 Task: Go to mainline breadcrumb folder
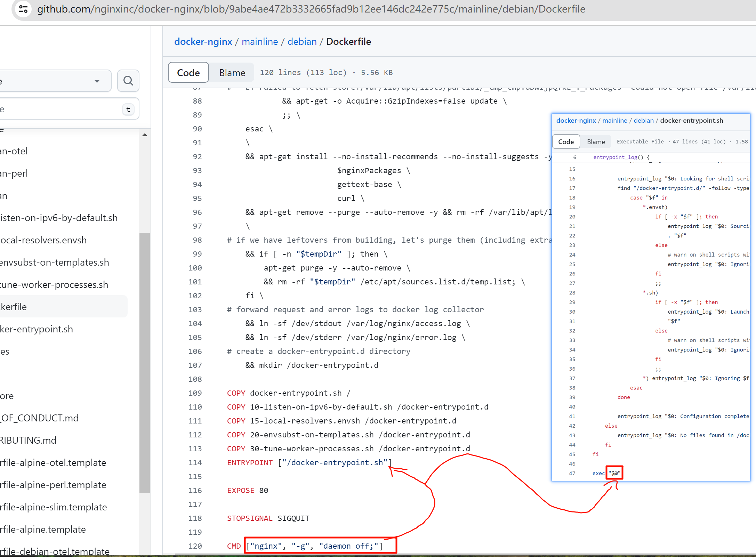(260, 42)
